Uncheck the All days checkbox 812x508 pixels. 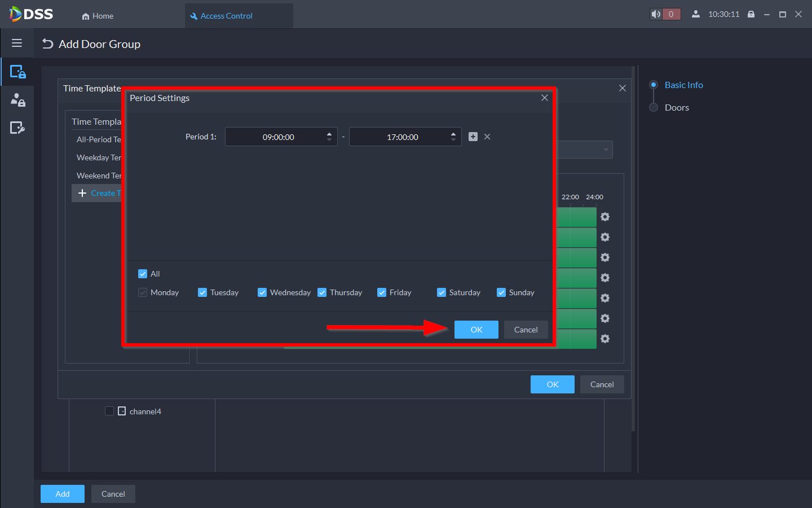click(143, 274)
